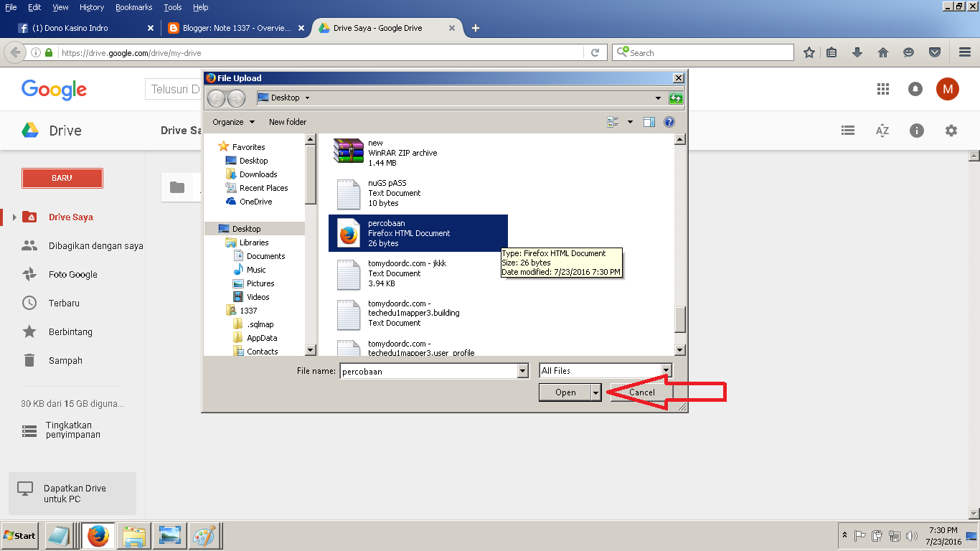Open Google notifications bell
This screenshot has height=551, width=980.
click(915, 89)
